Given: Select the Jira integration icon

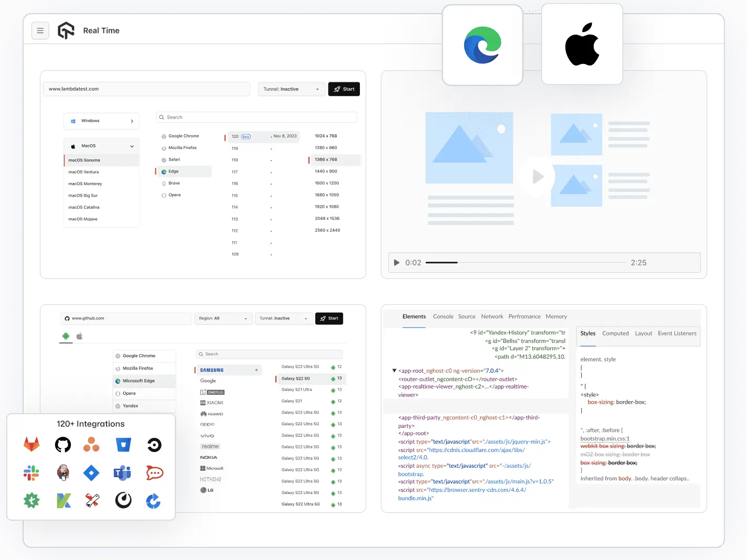Looking at the screenshot, I should 91,472.
